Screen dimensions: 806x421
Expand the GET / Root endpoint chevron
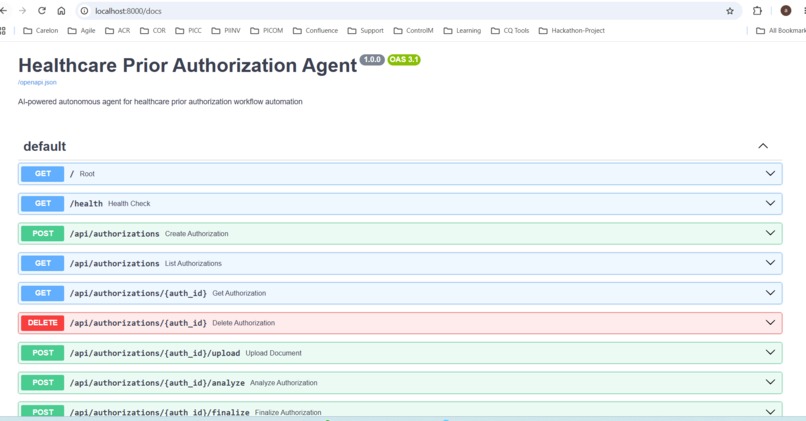coord(770,174)
